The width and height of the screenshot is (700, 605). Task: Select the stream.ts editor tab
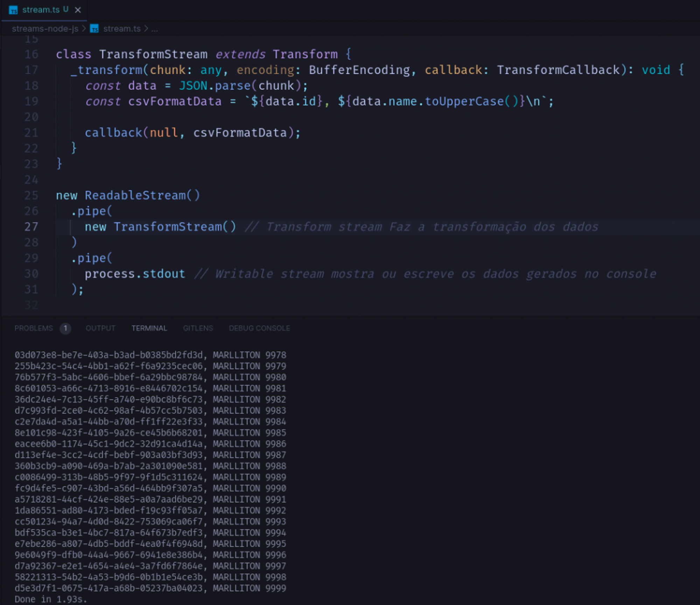click(41, 10)
